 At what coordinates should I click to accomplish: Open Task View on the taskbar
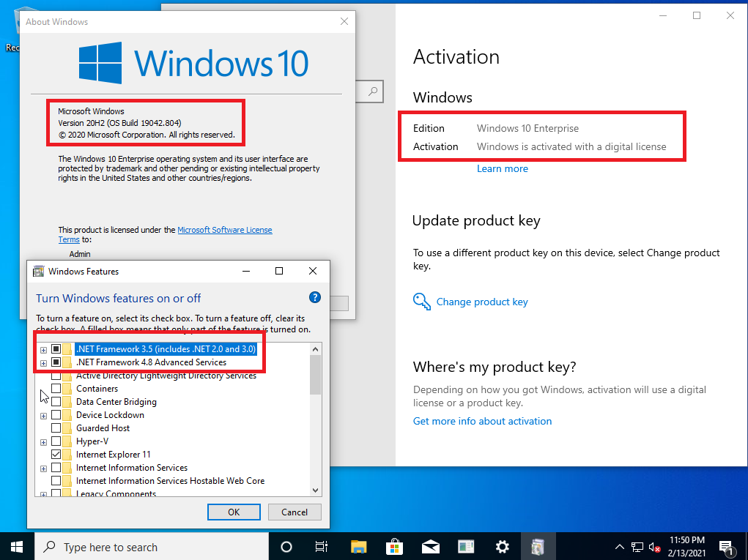tap(322, 547)
